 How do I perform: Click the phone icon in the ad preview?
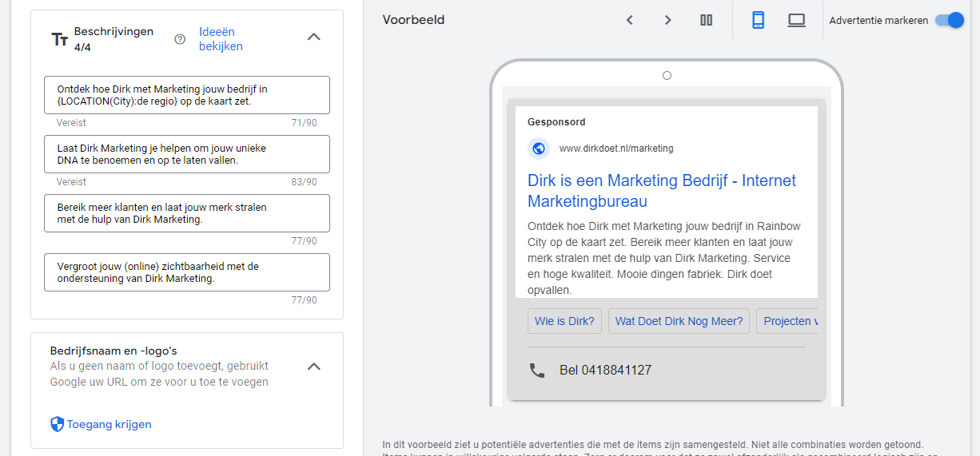pos(537,371)
